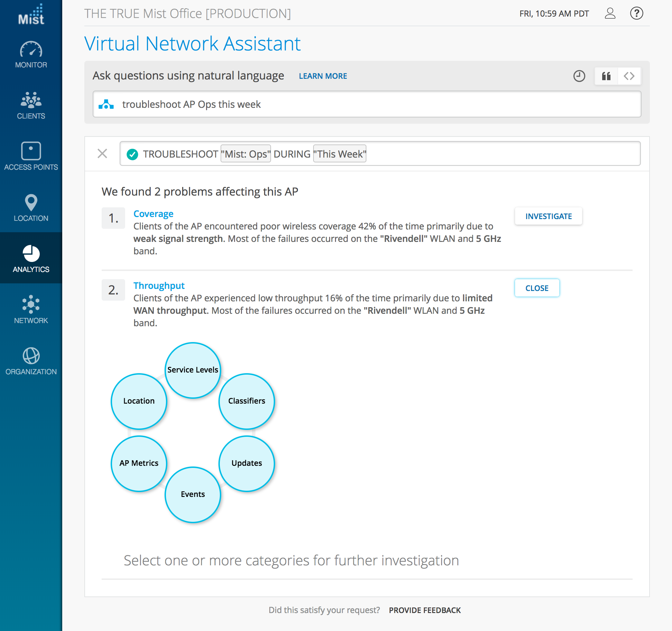Open the user account icon
Viewport: 672px width, 631px height.
point(610,13)
